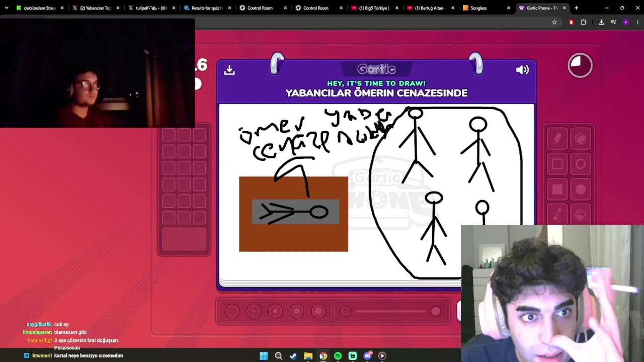Click chat username btwmeril
This screenshot has width=644, height=362.
[x=42, y=355]
